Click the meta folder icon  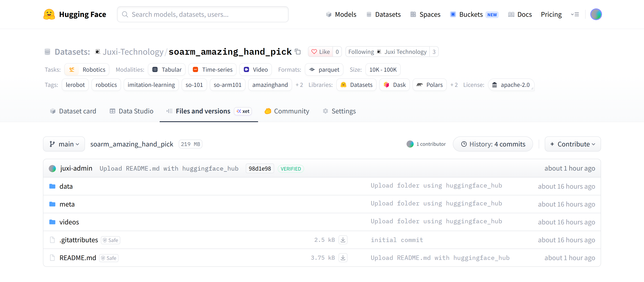tap(52, 204)
